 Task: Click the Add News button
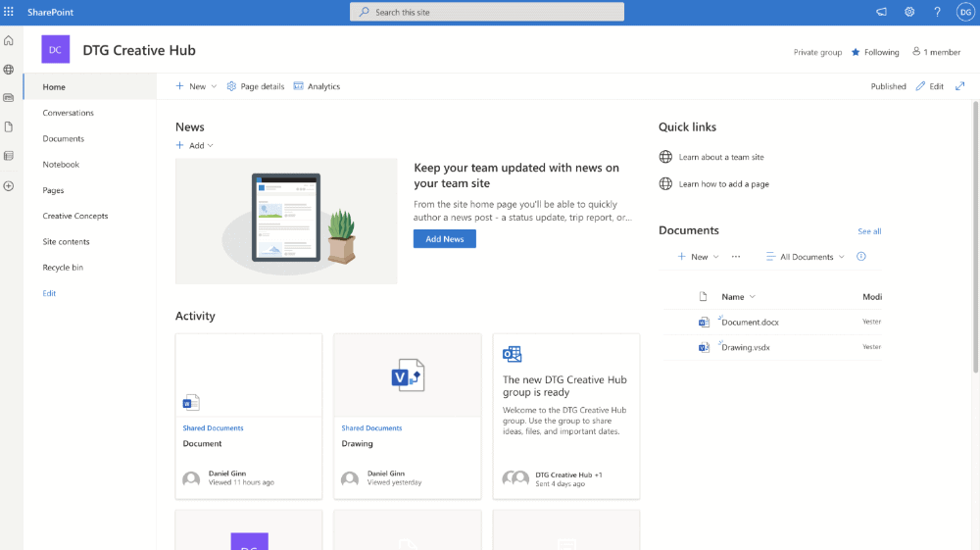(444, 239)
